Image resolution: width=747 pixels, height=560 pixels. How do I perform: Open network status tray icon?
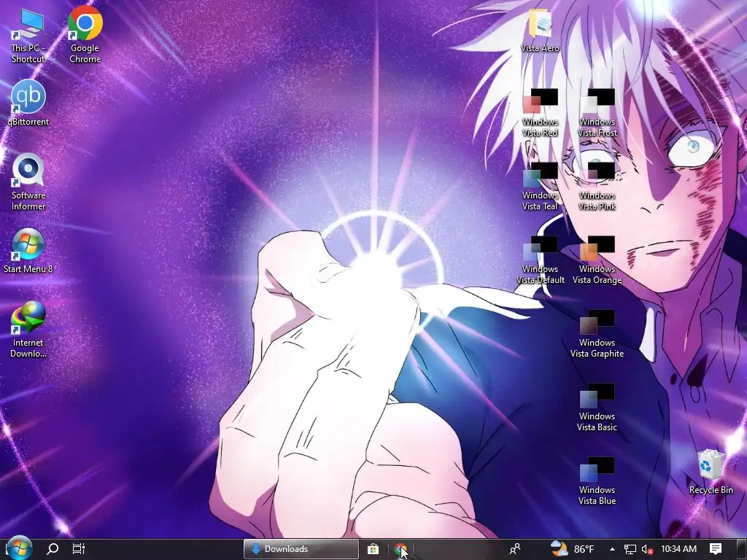[630, 549]
